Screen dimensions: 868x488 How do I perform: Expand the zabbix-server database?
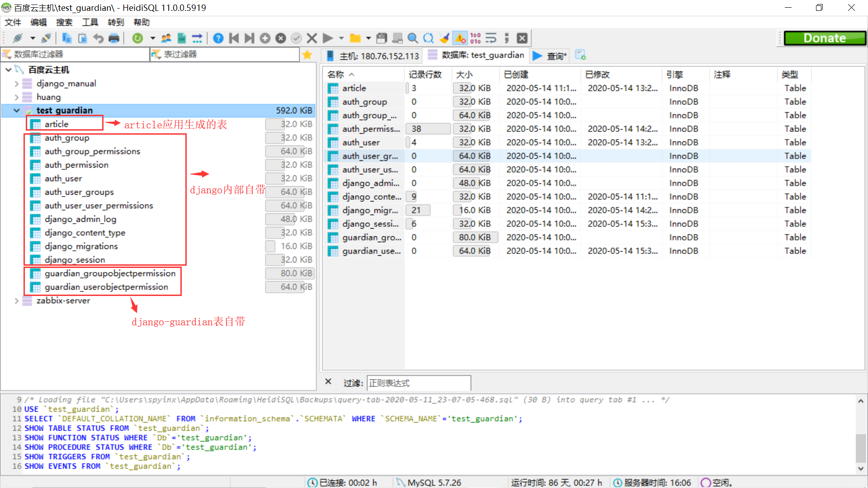(x=17, y=300)
